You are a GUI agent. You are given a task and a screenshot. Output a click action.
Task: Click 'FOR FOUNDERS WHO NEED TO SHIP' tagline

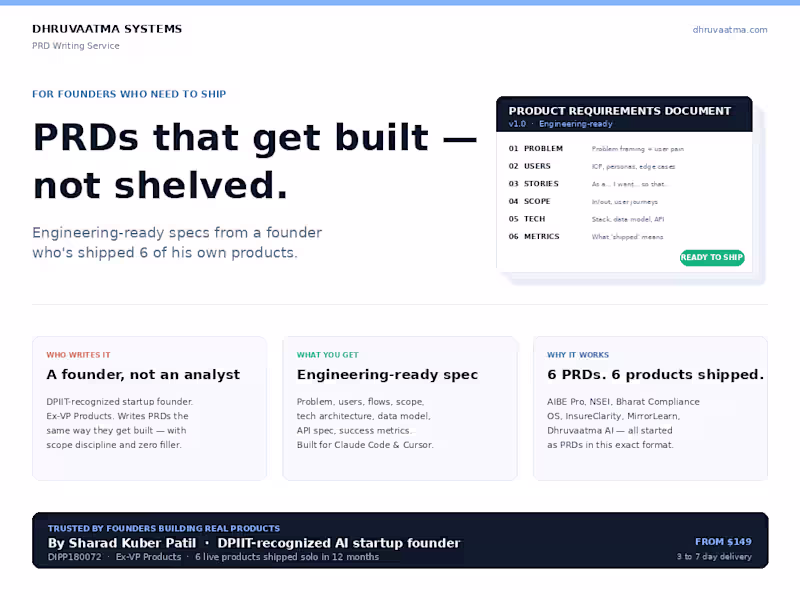pyautogui.click(x=129, y=94)
